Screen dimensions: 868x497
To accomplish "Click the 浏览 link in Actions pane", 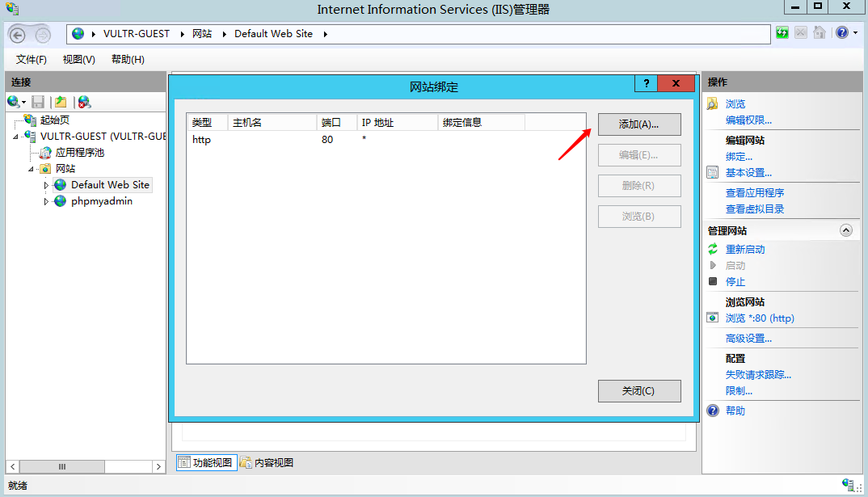I will [x=735, y=104].
